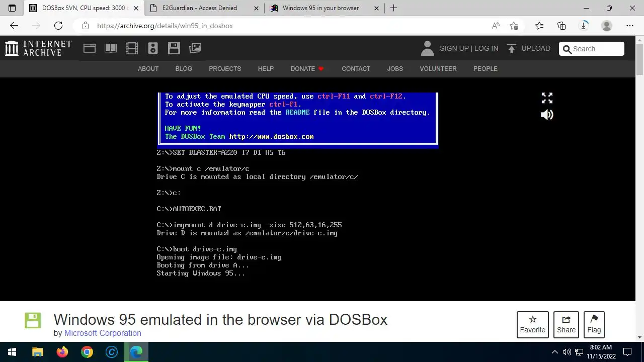Add this page to favorites star icon
The image size is (644, 362).
point(514,26)
